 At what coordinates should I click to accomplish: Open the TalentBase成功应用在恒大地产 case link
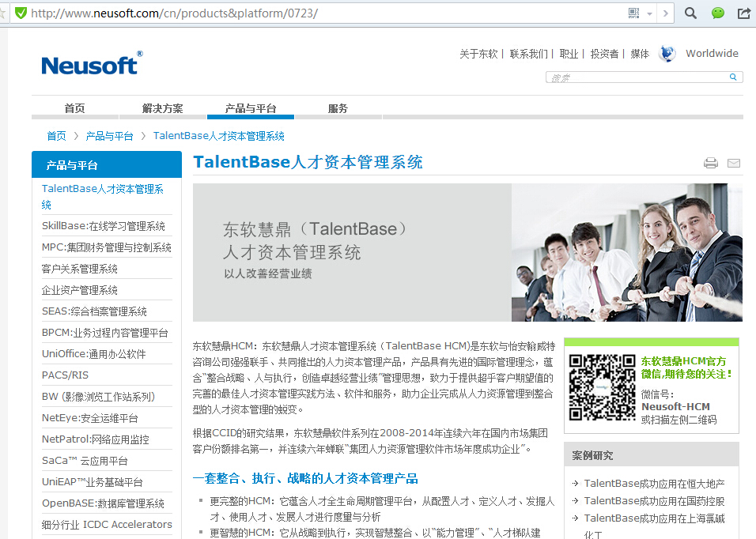(x=654, y=483)
